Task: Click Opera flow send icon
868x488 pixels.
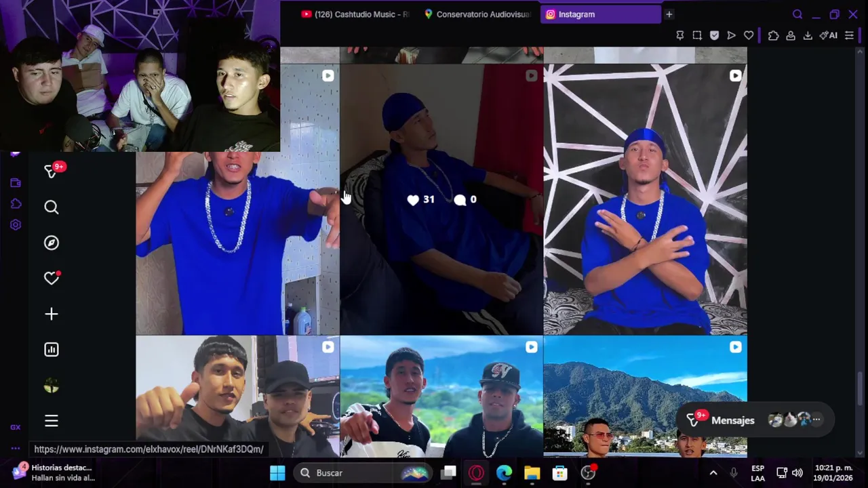Action: (x=731, y=35)
